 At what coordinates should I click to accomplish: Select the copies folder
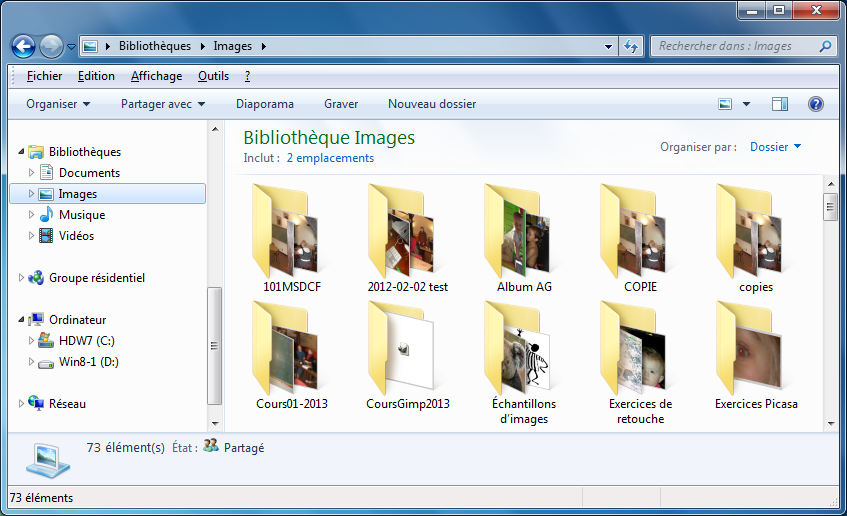pos(756,238)
